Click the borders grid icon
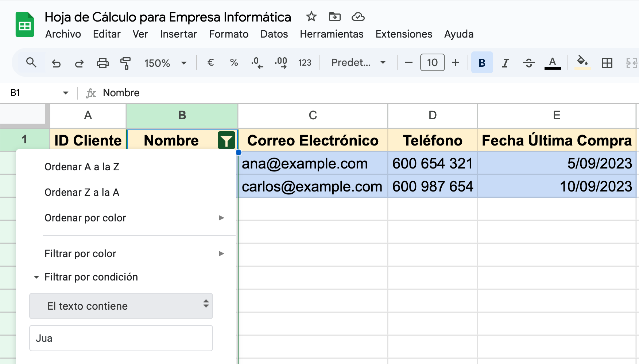 point(607,63)
